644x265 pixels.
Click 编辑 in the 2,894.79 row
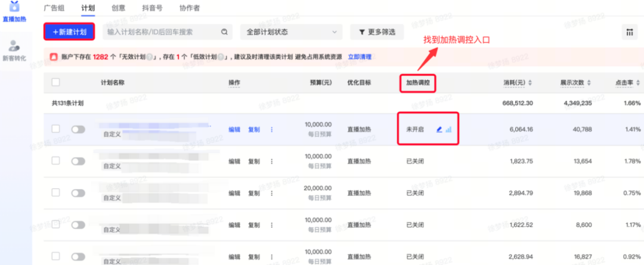click(x=234, y=193)
